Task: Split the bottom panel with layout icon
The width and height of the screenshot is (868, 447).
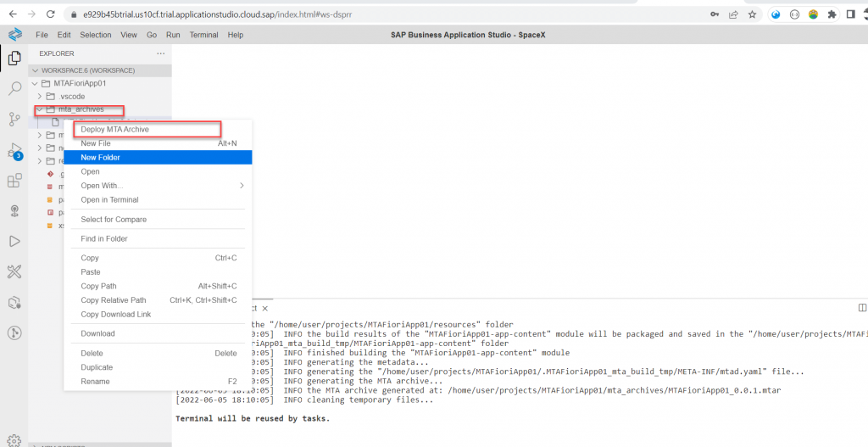Action: pyautogui.click(x=862, y=307)
